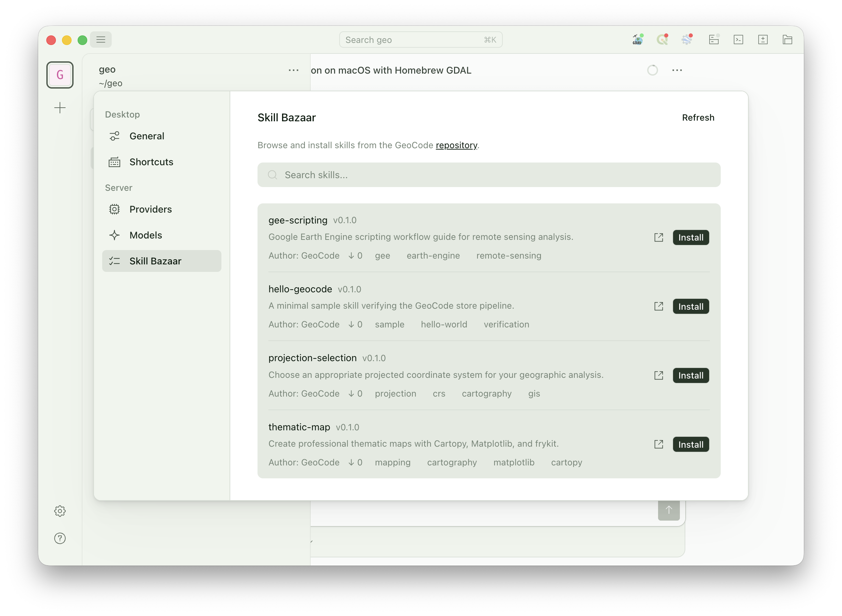Image resolution: width=842 pixels, height=616 pixels.
Task: Open the gee-scripting external link icon
Action: [x=659, y=237]
